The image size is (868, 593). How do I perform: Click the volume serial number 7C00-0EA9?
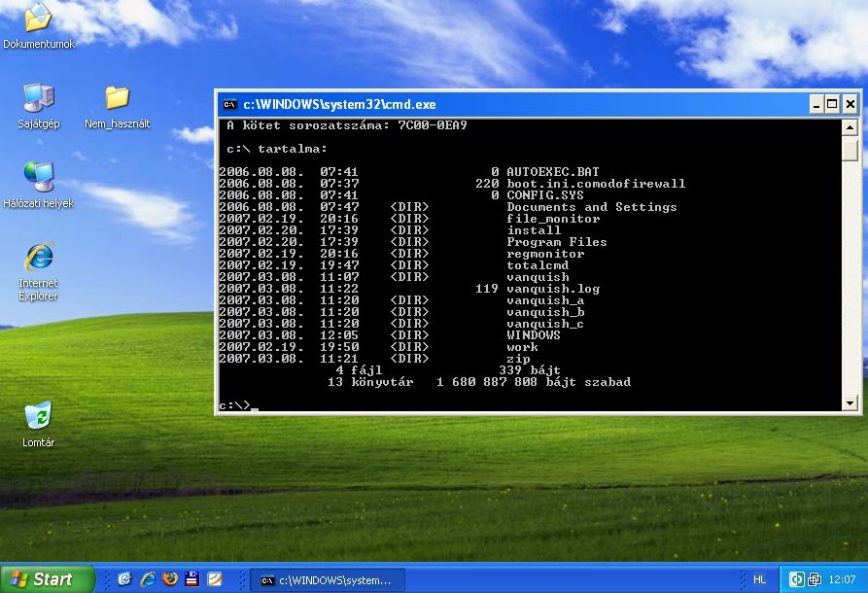point(433,125)
